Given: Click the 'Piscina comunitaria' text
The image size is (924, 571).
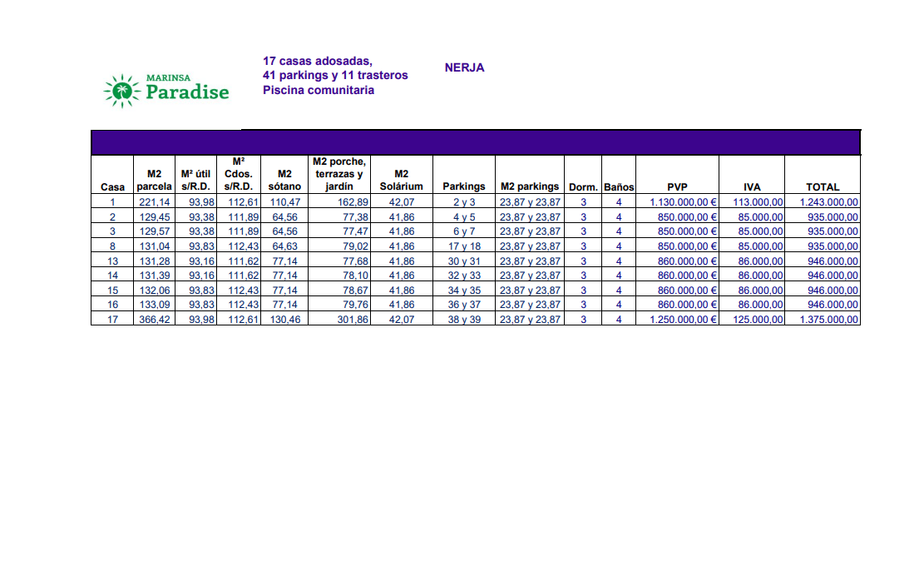Looking at the screenshot, I should (x=318, y=90).
